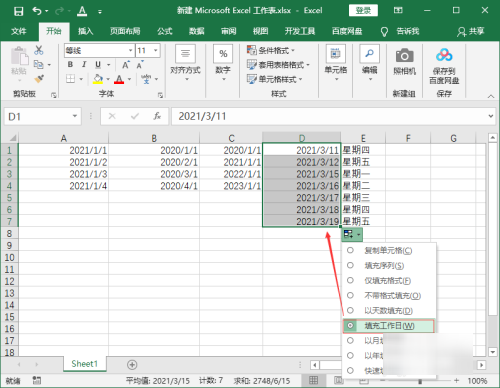
Task: Decrease font size with small A icon
Action: point(140,65)
